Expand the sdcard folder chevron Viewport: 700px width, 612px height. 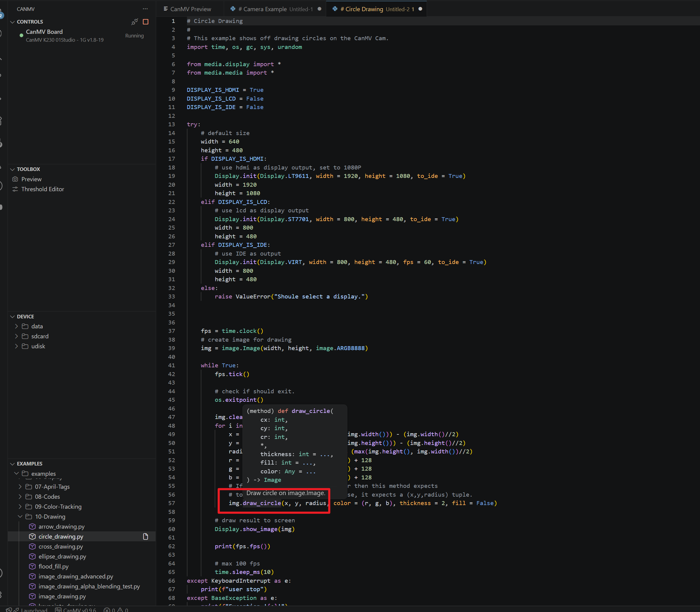16,336
